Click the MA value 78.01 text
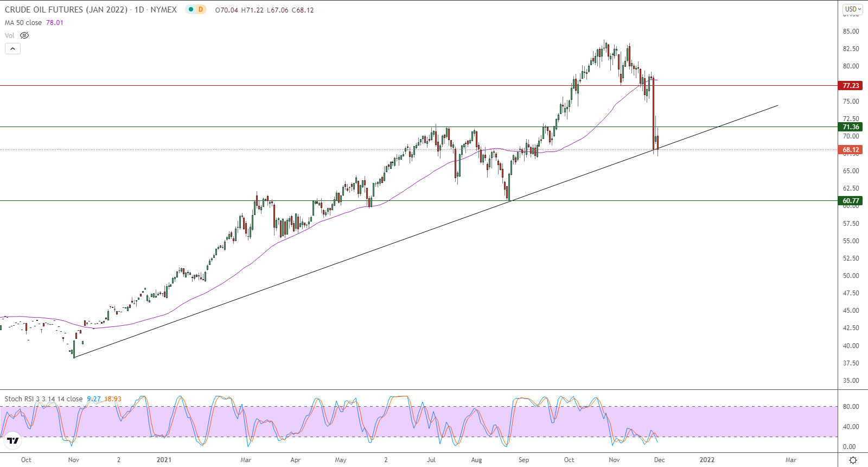The image size is (868, 467). tap(55, 23)
